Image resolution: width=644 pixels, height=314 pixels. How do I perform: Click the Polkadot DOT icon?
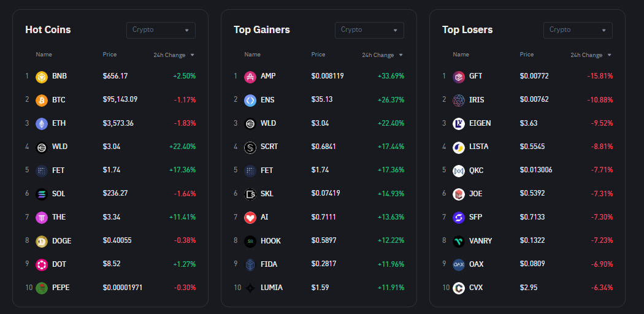click(42, 264)
